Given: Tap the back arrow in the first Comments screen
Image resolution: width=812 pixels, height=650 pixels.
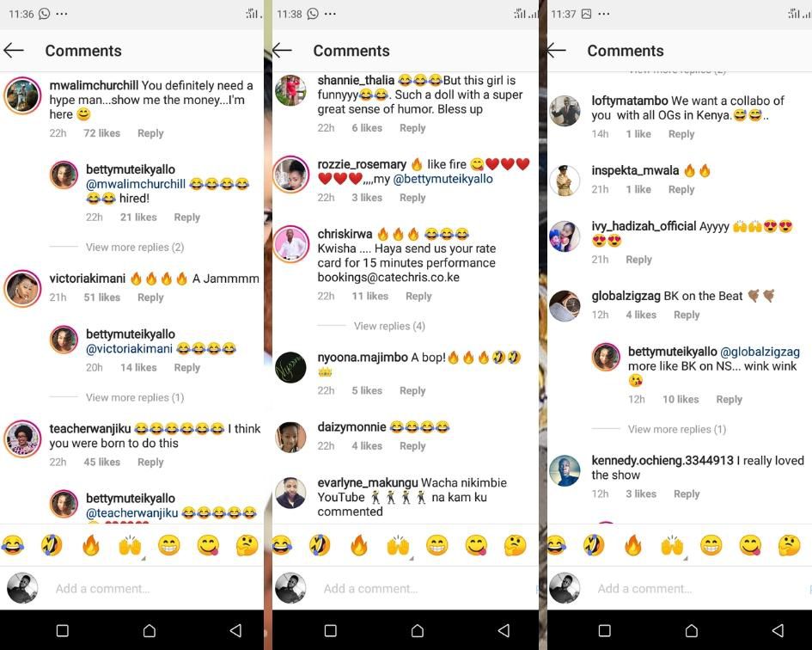Looking at the screenshot, I should pyautogui.click(x=14, y=50).
